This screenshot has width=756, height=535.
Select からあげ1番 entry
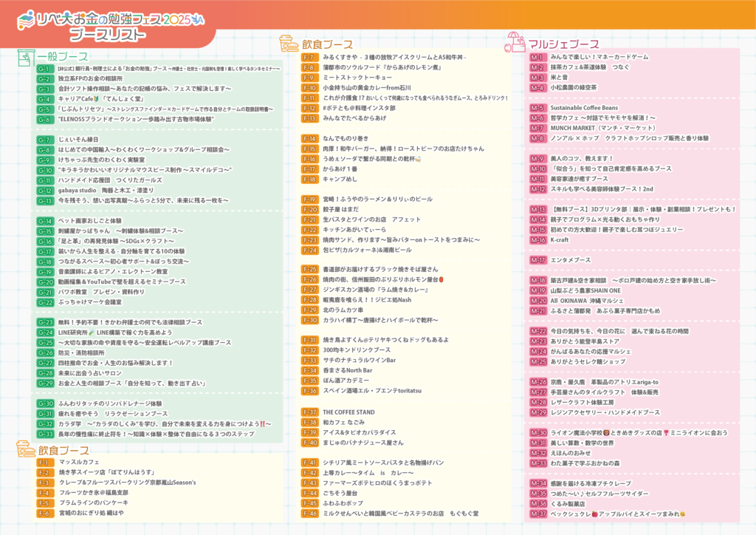point(329,168)
